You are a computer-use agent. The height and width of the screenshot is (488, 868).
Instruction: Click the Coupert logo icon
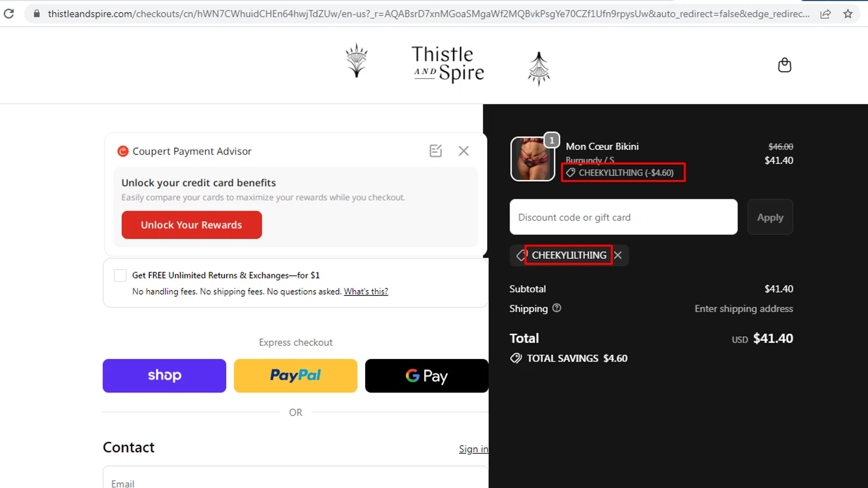pyautogui.click(x=123, y=151)
